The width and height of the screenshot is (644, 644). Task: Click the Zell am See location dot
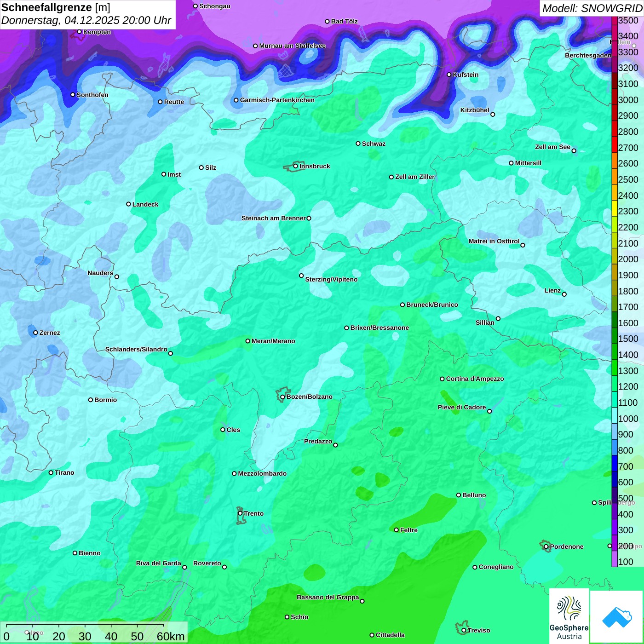coord(574,151)
